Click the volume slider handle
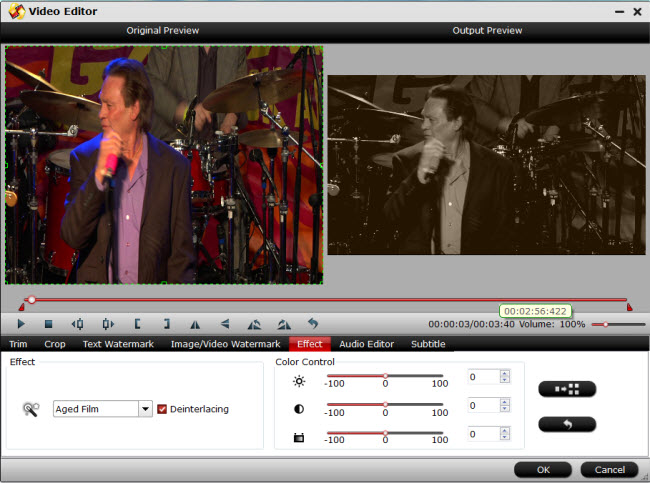650x483 pixels. pos(606,324)
